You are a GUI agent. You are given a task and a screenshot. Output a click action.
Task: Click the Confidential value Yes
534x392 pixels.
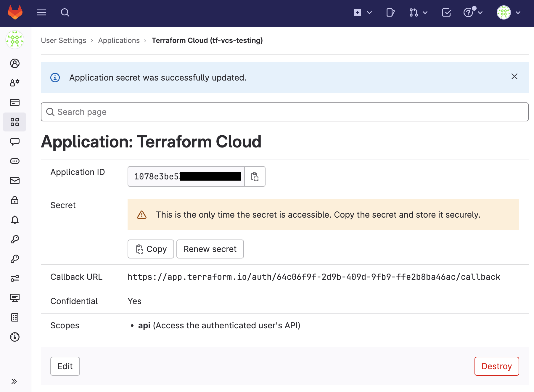coord(134,301)
